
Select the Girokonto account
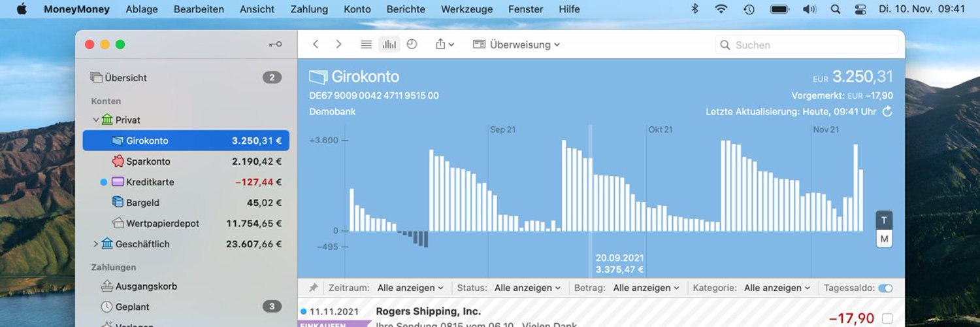pos(186,141)
